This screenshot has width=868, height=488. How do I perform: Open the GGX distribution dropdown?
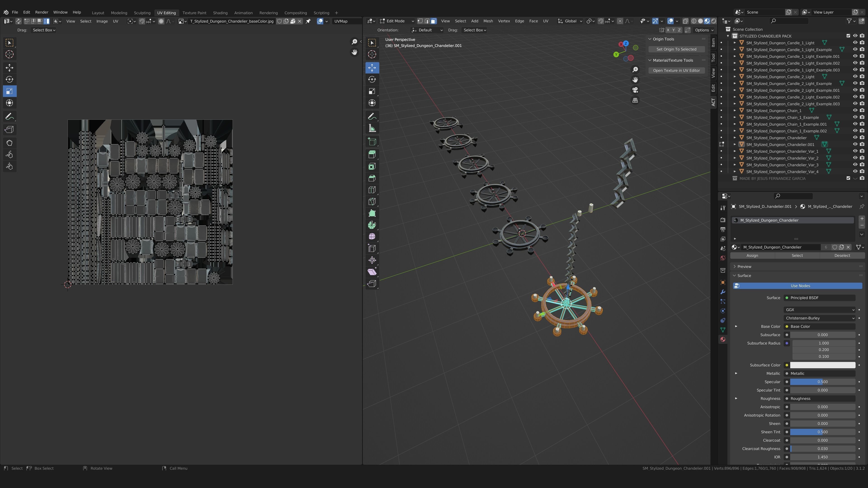tap(819, 310)
